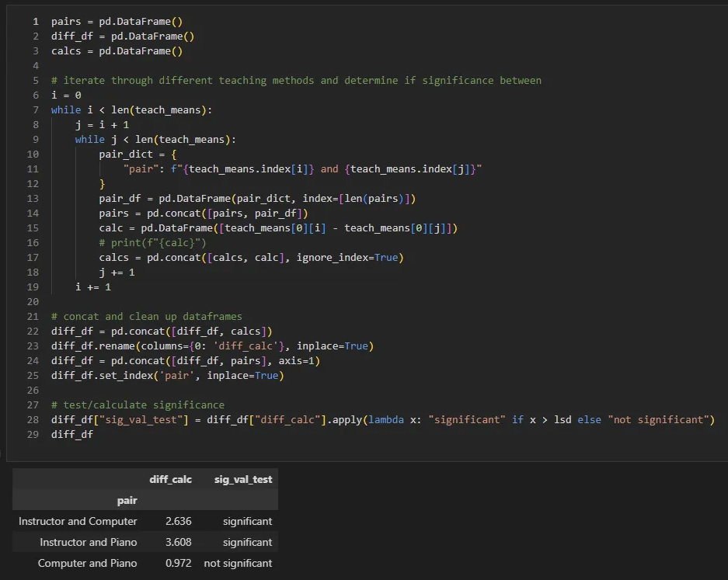Select the 'Instructor and Piano' row label
Image resolution: width=728 pixels, height=580 pixels.
coord(88,542)
